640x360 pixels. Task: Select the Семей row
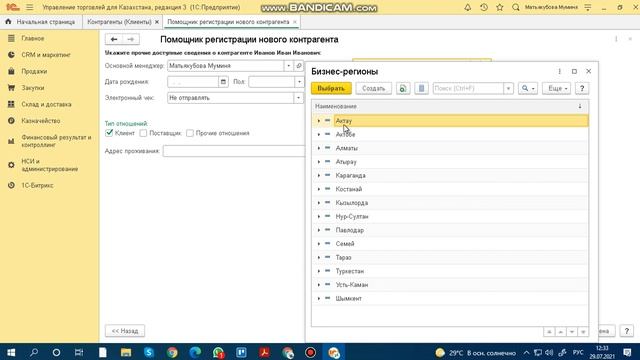click(450, 244)
